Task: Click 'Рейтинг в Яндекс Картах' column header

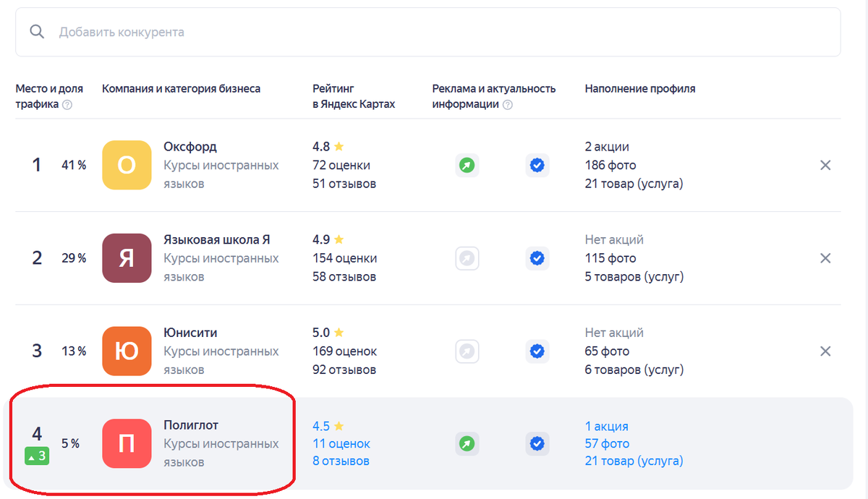Action: point(354,96)
